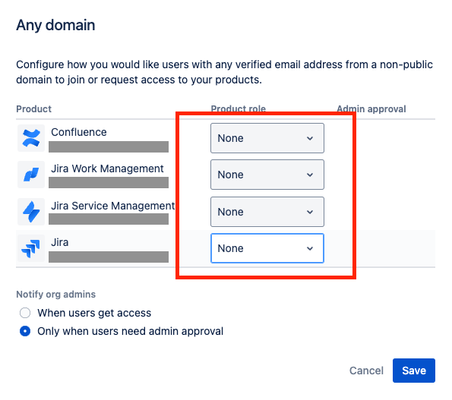Cancel the Any domain dialog
This screenshot has width=452, height=400.
(366, 371)
